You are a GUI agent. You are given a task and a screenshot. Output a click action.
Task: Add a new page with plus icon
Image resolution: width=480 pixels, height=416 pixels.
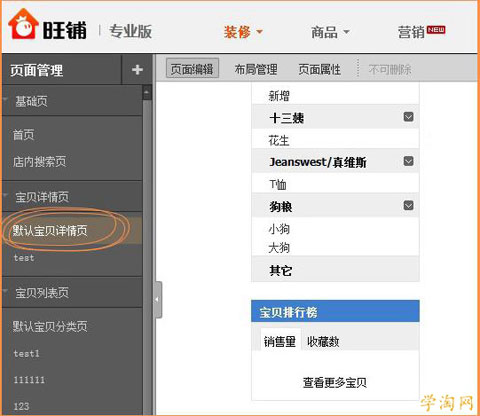pyautogui.click(x=137, y=70)
